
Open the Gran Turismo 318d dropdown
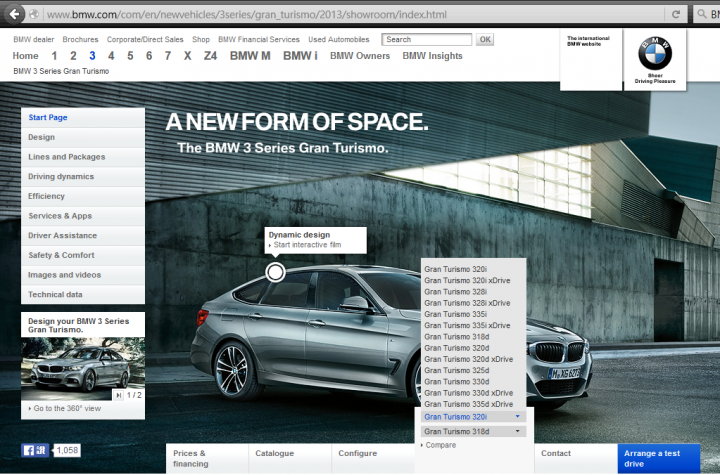(x=473, y=431)
